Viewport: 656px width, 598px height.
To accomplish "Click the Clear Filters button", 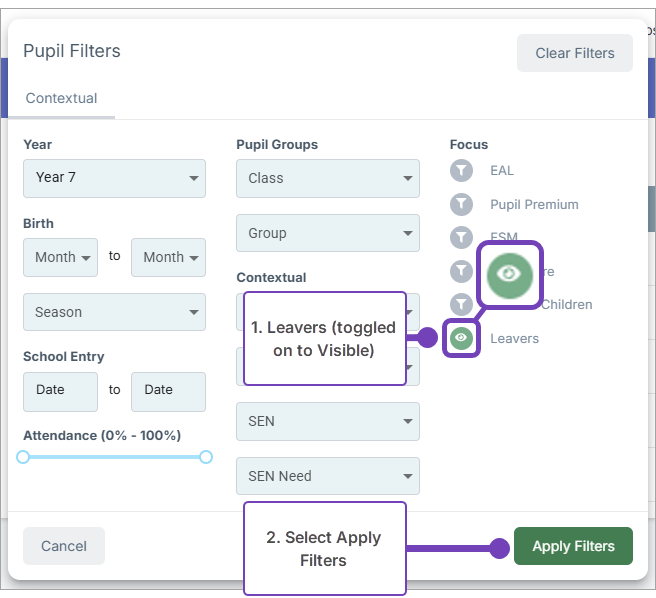I will click(574, 53).
